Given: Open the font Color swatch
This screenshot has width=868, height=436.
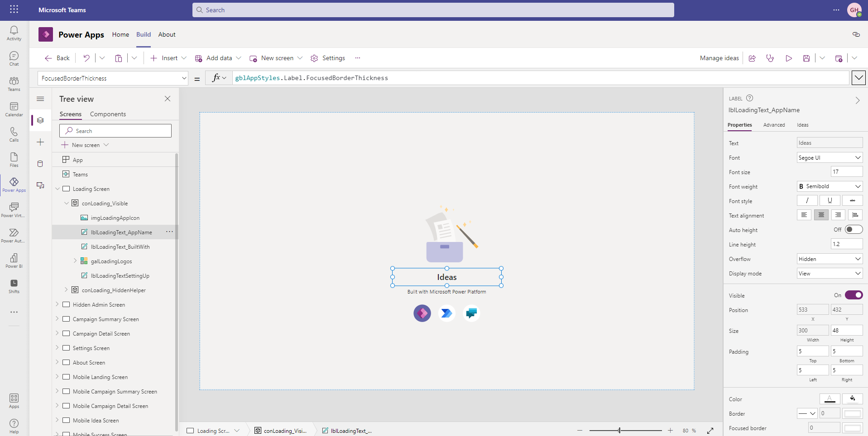Looking at the screenshot, I should coord(830,399).
